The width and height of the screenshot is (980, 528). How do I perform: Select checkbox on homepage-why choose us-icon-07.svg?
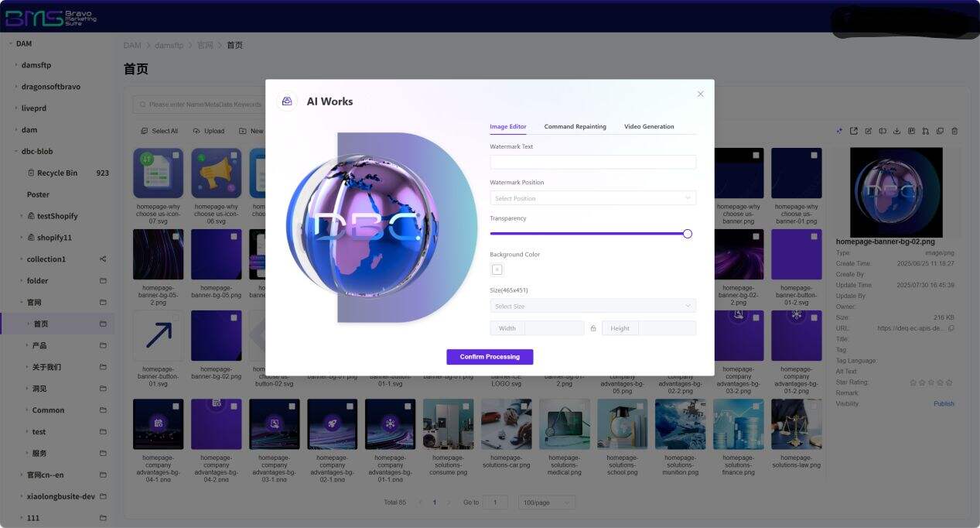pos(176,156)
